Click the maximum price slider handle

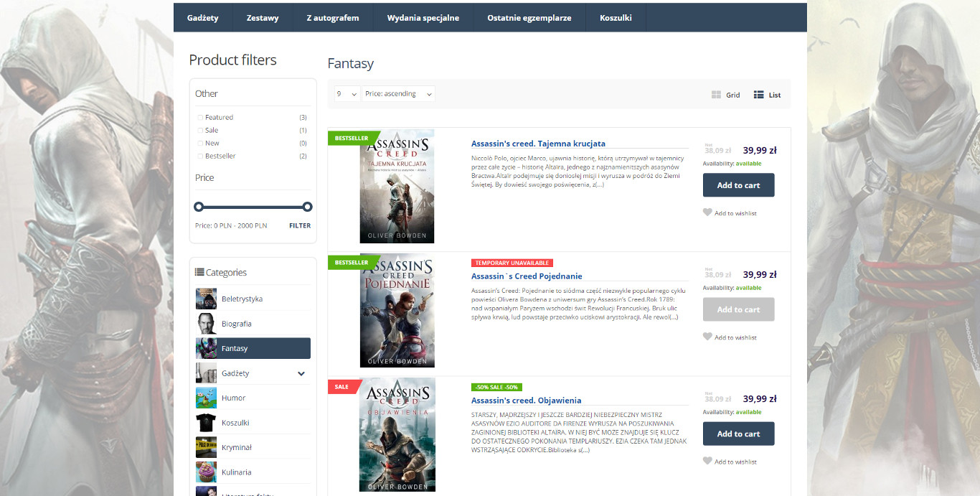tap(307, 207)
